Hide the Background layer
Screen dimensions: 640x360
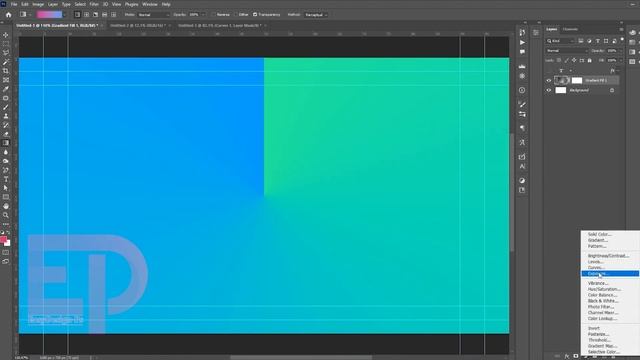click(x=549, y=90)
